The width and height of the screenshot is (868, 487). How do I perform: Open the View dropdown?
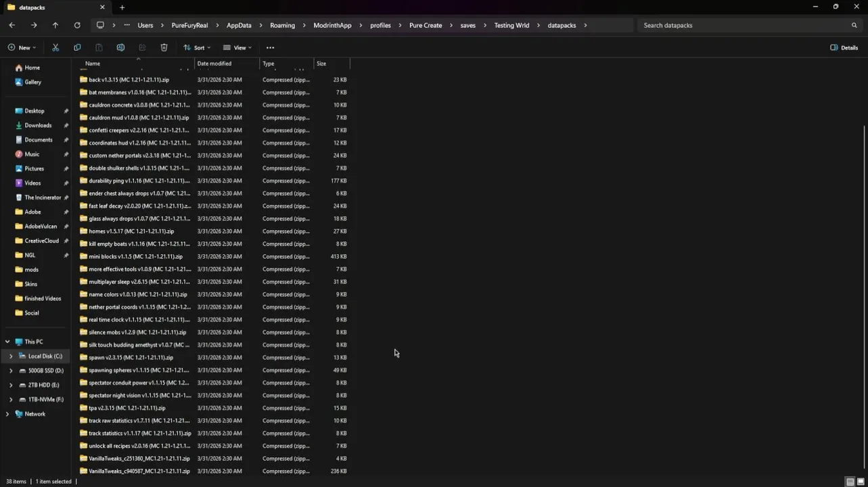point(237,47)
